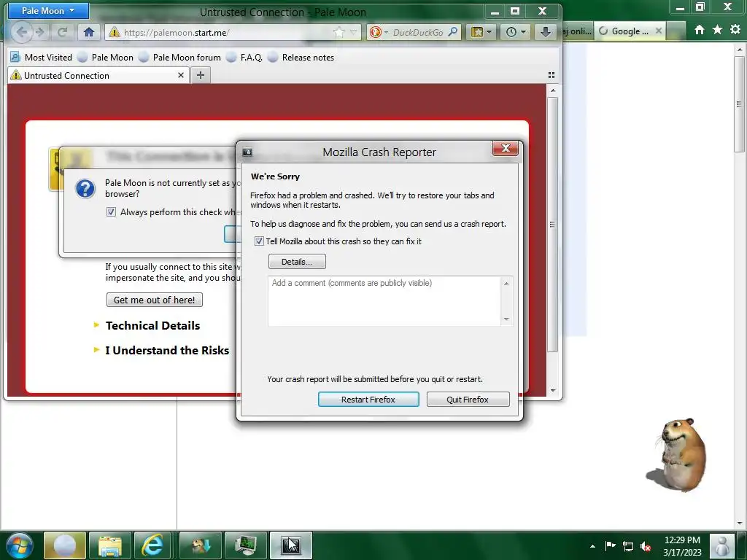The height and width of the screenshot is (560, 747).
Task: Click the DuckDuckGo search field
Action: 418,32
